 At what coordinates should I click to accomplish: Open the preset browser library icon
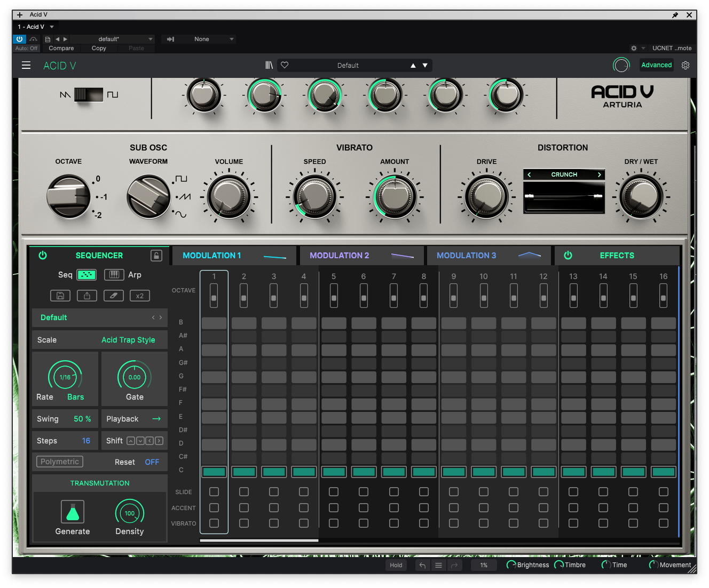coord(269,65)
